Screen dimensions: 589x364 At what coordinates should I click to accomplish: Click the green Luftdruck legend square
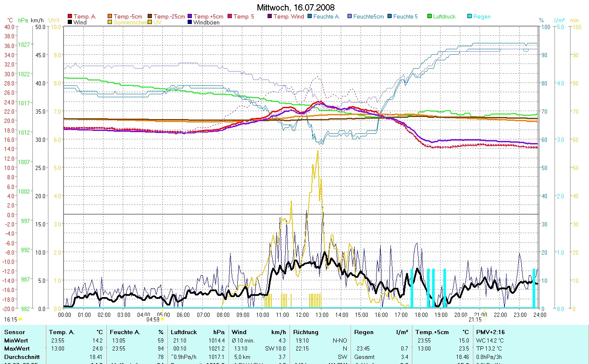click(x=430, y=17)
